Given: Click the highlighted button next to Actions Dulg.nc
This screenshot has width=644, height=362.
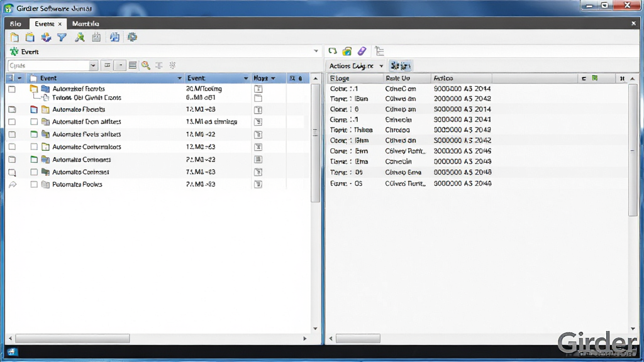Looking at the screenshot, I should click(x=401, y=65).
